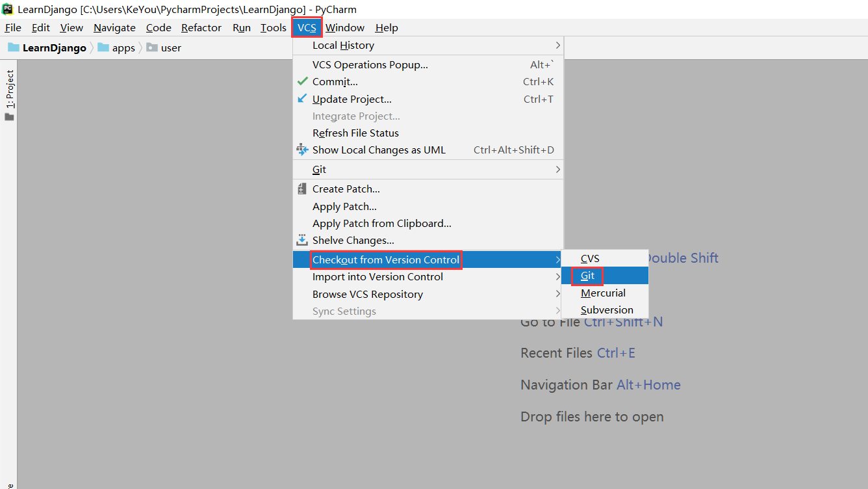Select Update Project menu entry
The width and height of the screenshot is (868, 489).
tap(429, 99)
